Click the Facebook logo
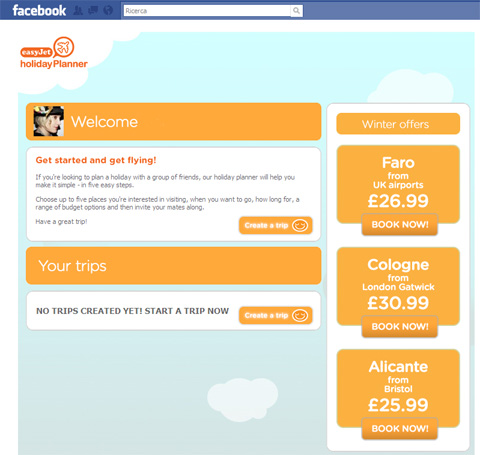The image size is (480, 455). coord(39,10)
